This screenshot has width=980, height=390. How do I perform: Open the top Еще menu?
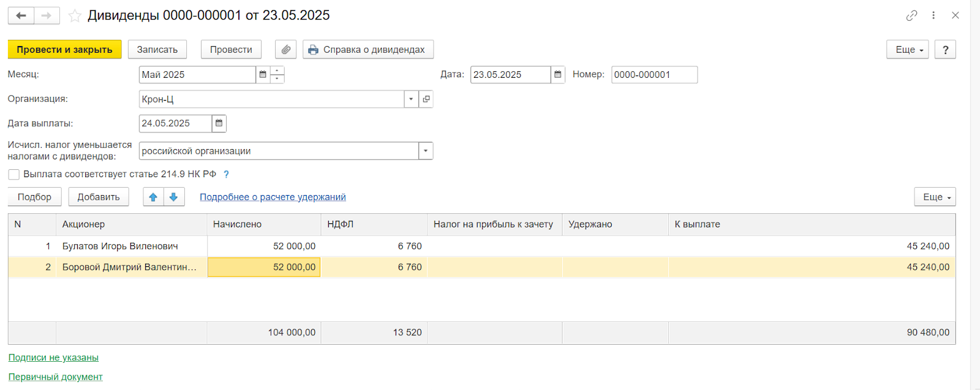tap(907, 50)
